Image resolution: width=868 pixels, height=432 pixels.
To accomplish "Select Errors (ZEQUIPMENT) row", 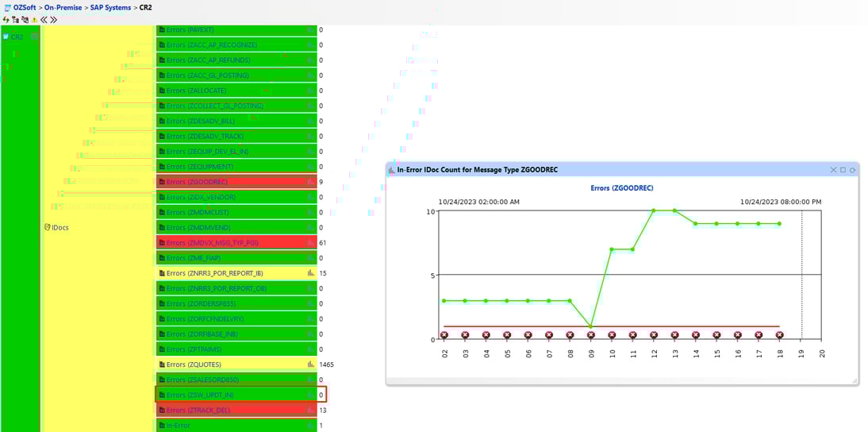I will click(236, 167).
